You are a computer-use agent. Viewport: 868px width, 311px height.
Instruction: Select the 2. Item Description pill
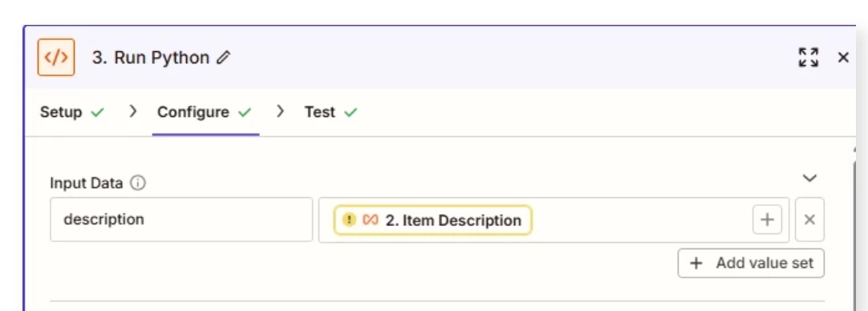[433, 220]
